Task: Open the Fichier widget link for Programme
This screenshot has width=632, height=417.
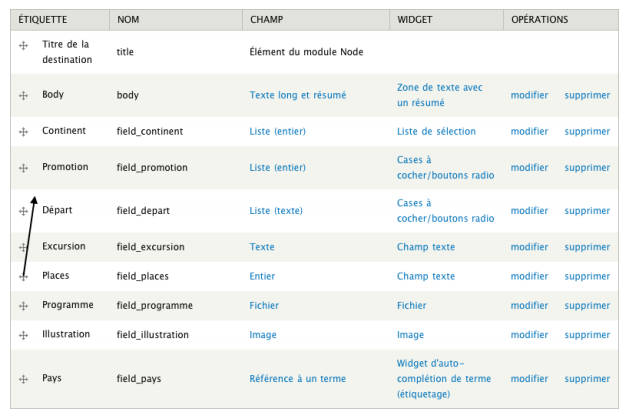Action: pyautogui.click(x=411, y=305)
